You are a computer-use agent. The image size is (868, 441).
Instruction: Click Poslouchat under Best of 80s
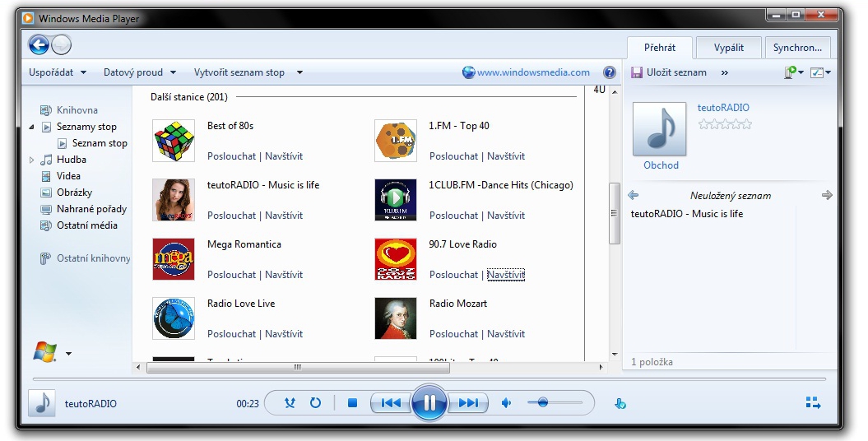click(x=231, y=156)
